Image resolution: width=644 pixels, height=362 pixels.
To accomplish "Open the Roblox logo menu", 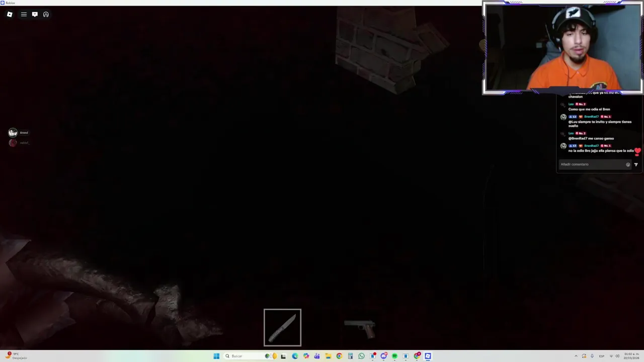I will (10, 14).
